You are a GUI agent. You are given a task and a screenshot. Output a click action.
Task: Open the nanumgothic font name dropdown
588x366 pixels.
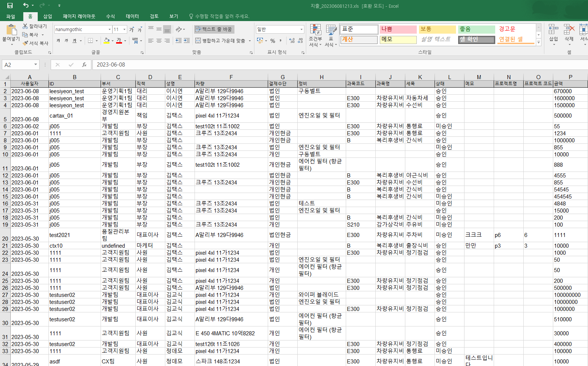click(109, 30)
